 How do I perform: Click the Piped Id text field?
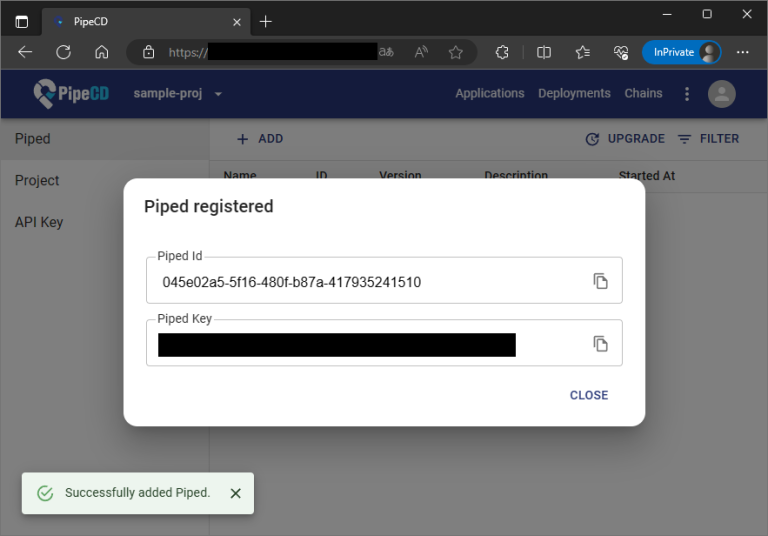[370, 282]
